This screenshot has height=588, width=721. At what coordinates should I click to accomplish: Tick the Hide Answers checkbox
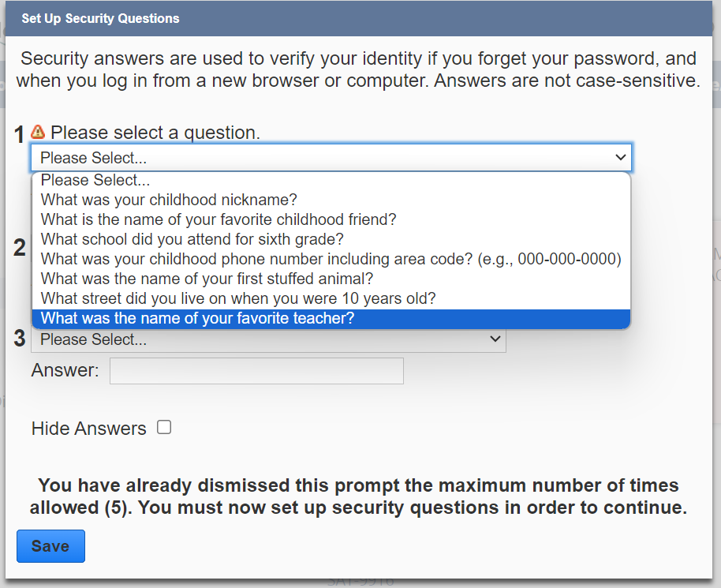point(164,428)
